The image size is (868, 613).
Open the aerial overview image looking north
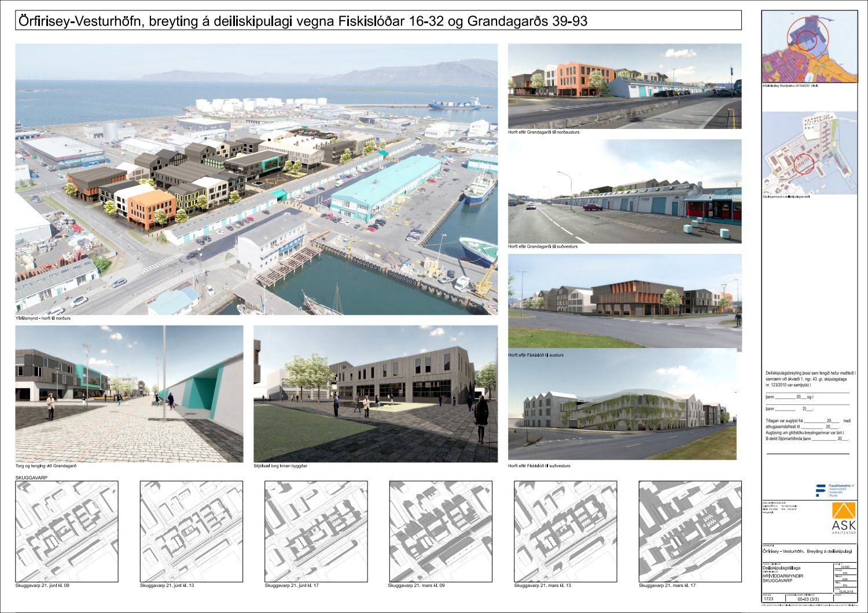tap(256, 179)
